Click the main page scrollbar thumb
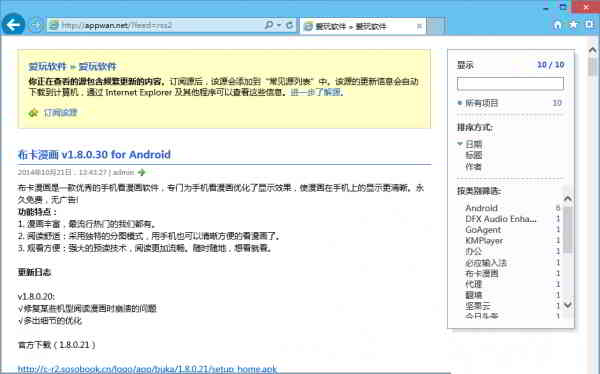The image size is (600, 374). [x=592, y=67]
